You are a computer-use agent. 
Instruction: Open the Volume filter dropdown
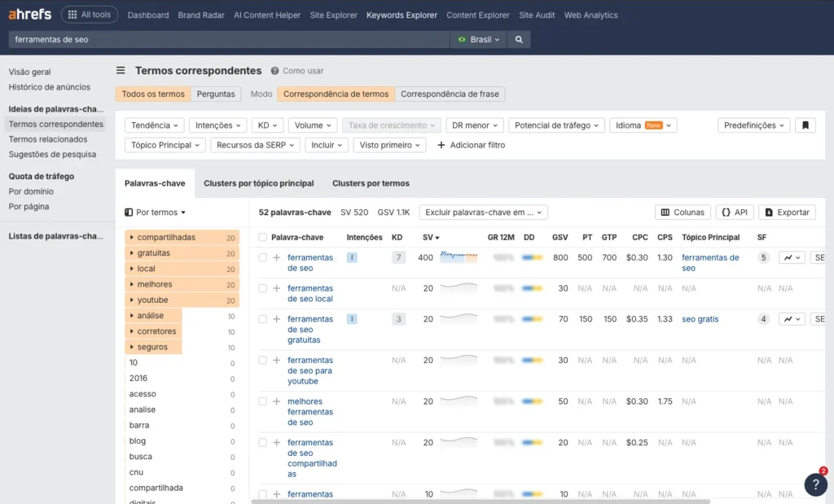point(313,125)
